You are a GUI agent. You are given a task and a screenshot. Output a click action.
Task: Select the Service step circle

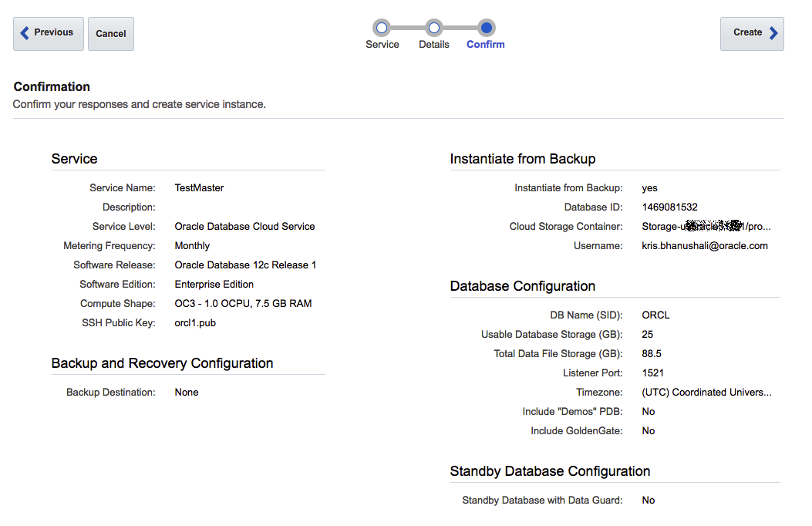(x=382, y=29)
